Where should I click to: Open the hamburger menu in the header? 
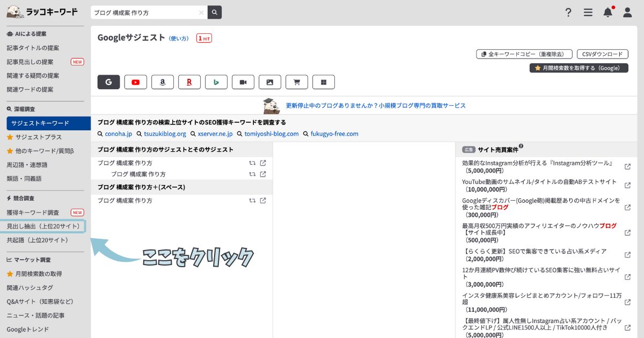click(x=588, y=12)
